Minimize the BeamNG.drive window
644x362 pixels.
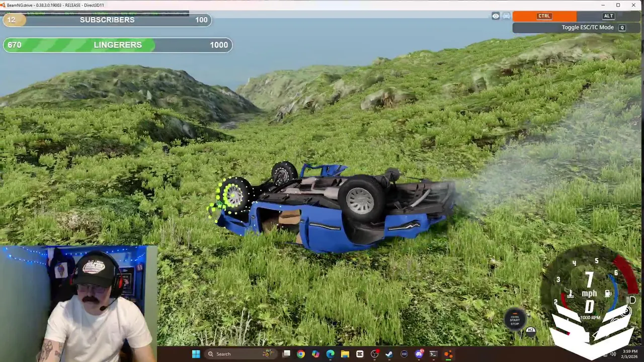pyautogui.click(x=603, y=5)
